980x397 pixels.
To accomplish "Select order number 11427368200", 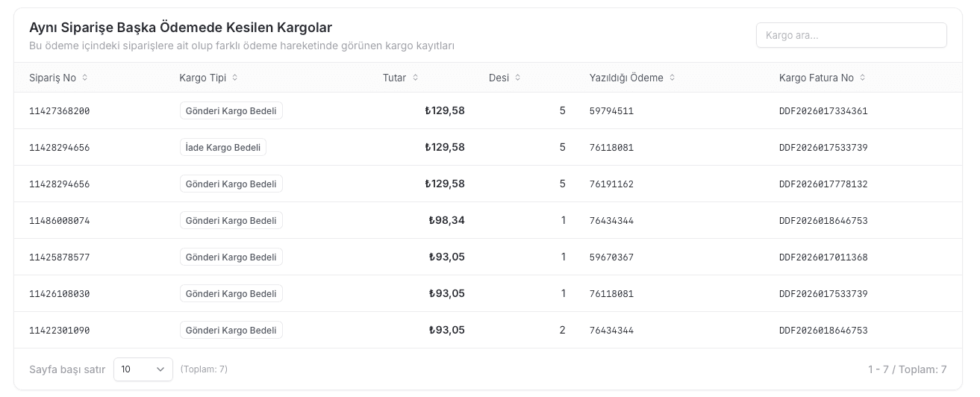I will tap(60, 111).
